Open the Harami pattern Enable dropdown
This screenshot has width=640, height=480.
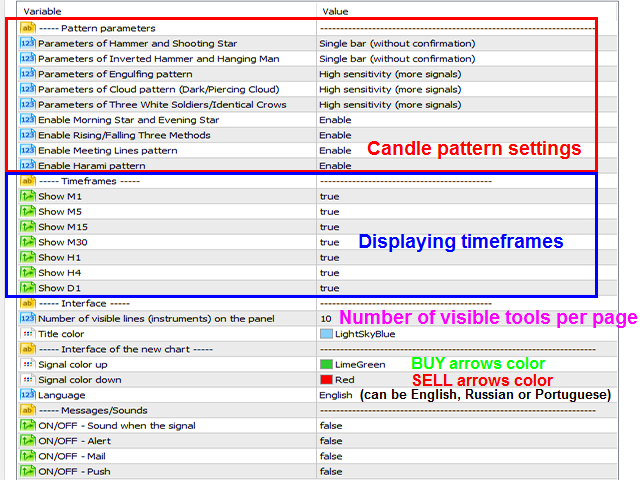[x=335, y=166]
